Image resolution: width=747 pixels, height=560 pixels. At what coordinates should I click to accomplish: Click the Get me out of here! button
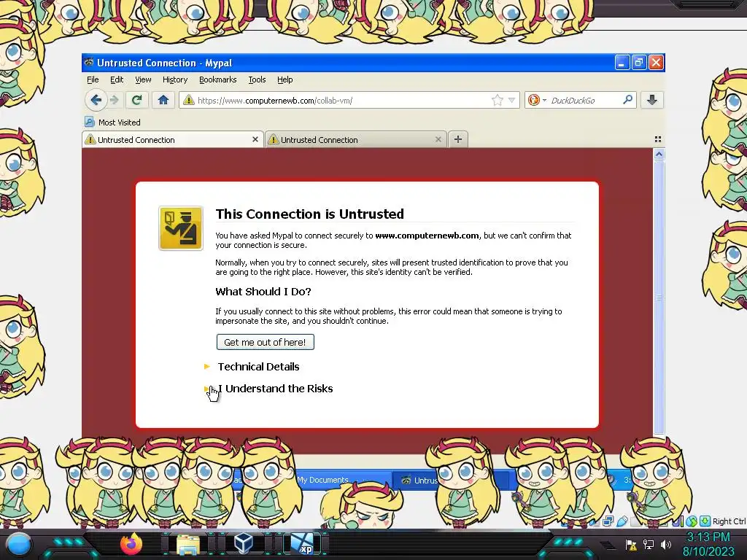(266, 342)
